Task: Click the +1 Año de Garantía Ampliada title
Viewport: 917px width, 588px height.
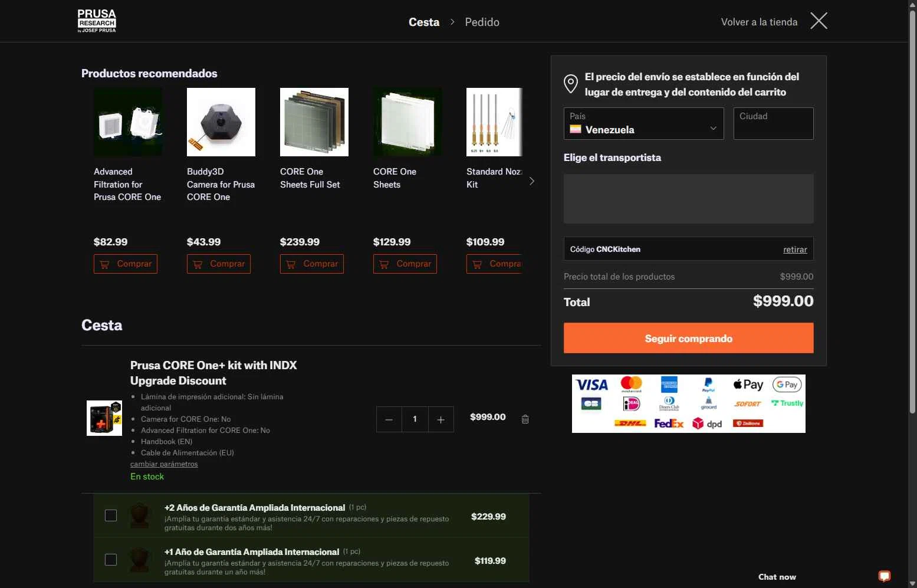Action: [x=252, y=552]
